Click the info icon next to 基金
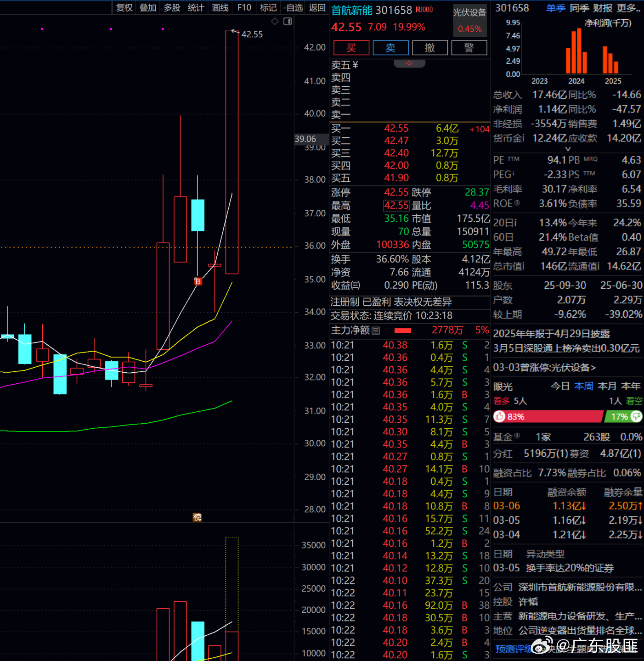The image size is (644, 661). point(517,436)
